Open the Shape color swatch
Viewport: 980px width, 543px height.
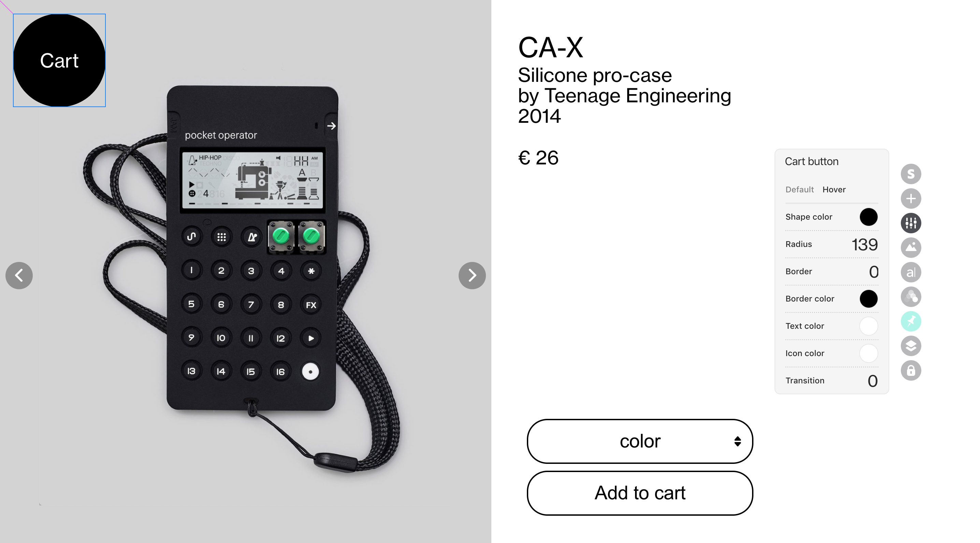coord(868,217)
